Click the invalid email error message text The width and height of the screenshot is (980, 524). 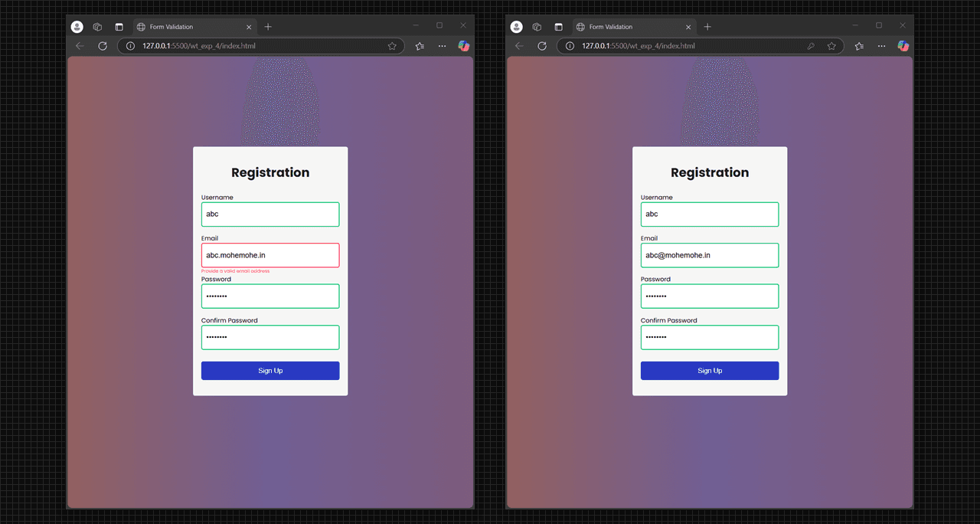tap(235, 270)
